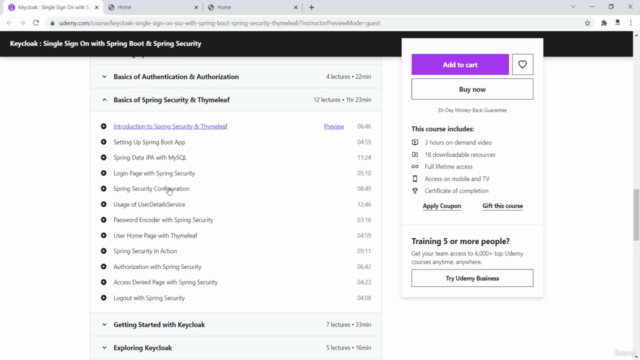640x360 pixels.
Task: Click play icon beside Password Encoder lecture
Action: click(x=104, y=220)
